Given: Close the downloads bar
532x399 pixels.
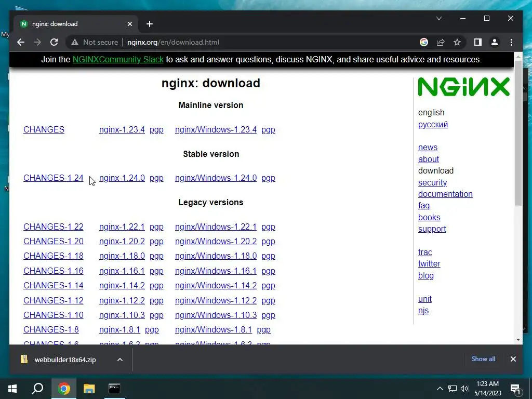Looking at the screenshot, I should [x=513, y=359].
